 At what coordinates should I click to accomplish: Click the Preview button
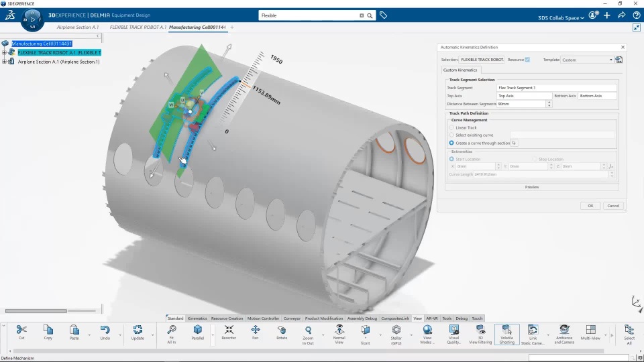532,187
